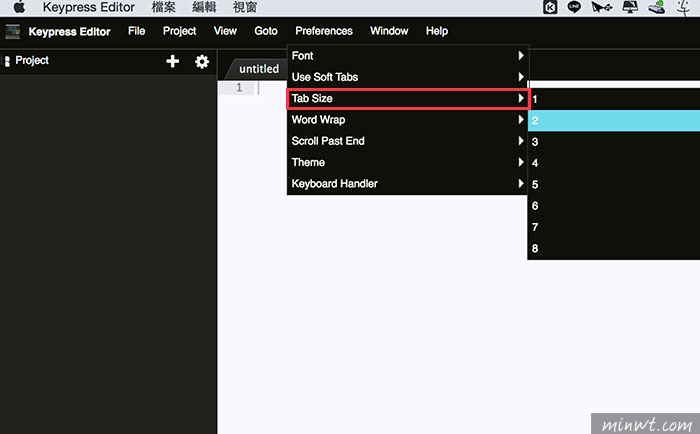Open macOS 檔案 menu
The width and height of the screenshot is (700, 434).
(x=163, y=7)
